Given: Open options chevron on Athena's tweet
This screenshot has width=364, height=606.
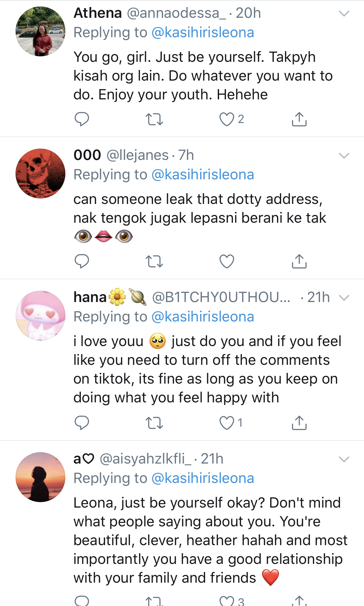Looking at the screenshot, I should 344,14.
